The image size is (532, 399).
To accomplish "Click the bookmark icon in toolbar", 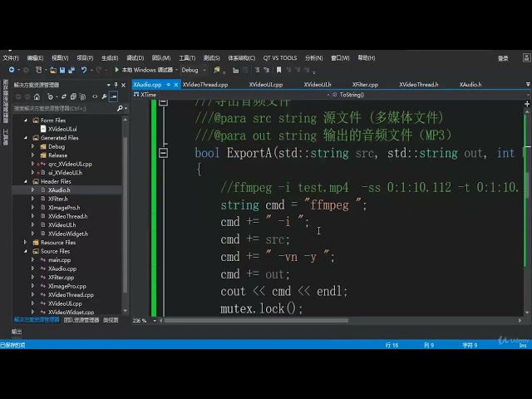I will point(278,70).
